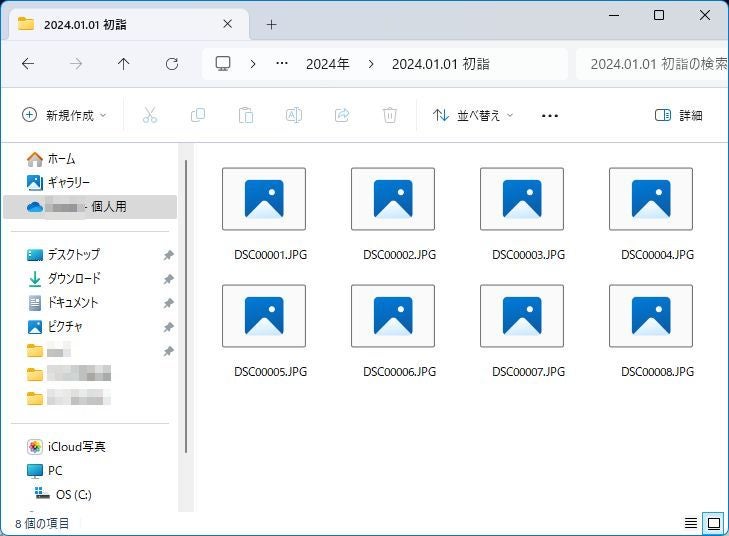Click the Delete trash icon
This screenshot has width=729, height=536.
click(x=390, y=115)
